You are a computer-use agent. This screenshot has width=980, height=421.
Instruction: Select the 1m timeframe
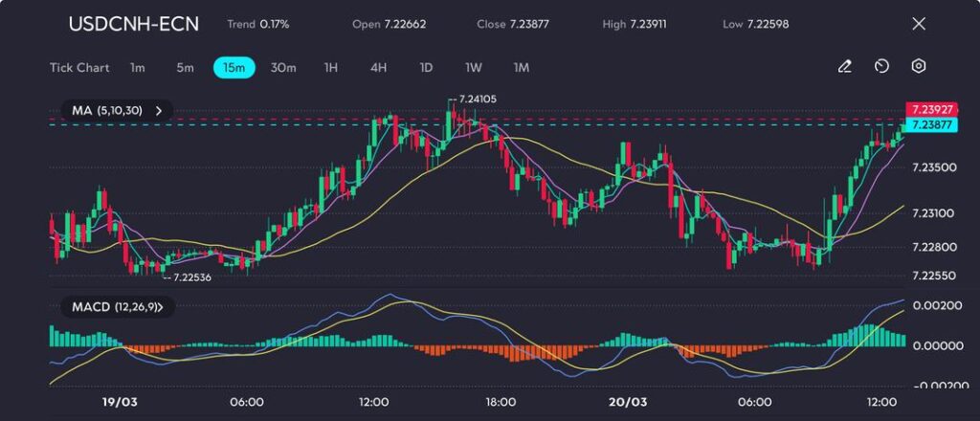tap(138, 68)
